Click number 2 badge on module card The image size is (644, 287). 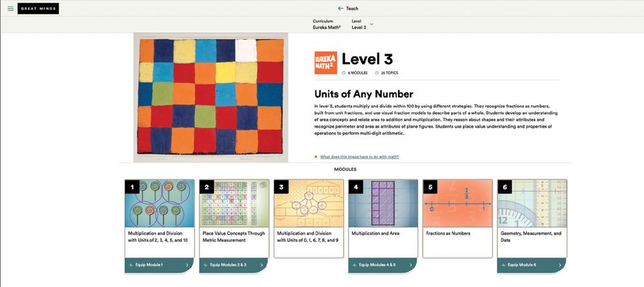[206, 187]
